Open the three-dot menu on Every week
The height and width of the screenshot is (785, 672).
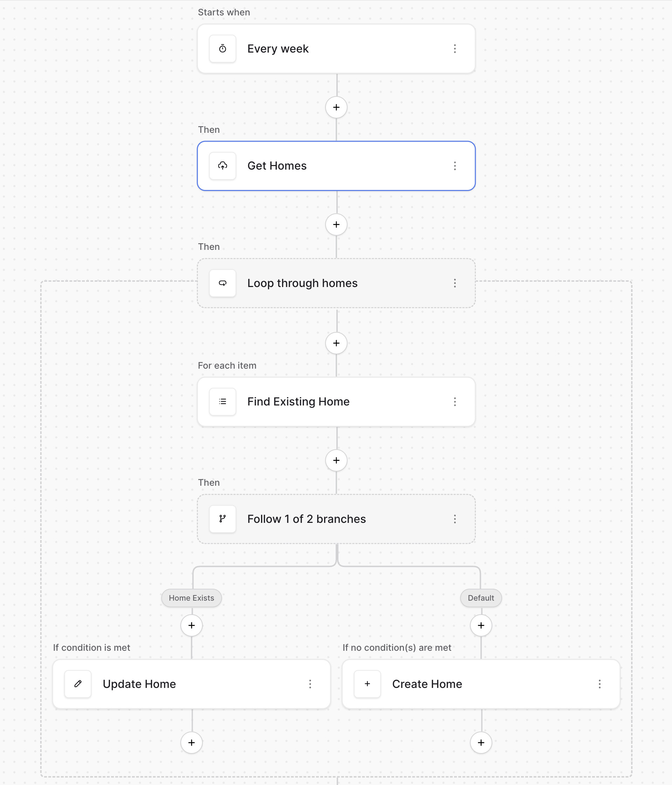coord(454,49)
